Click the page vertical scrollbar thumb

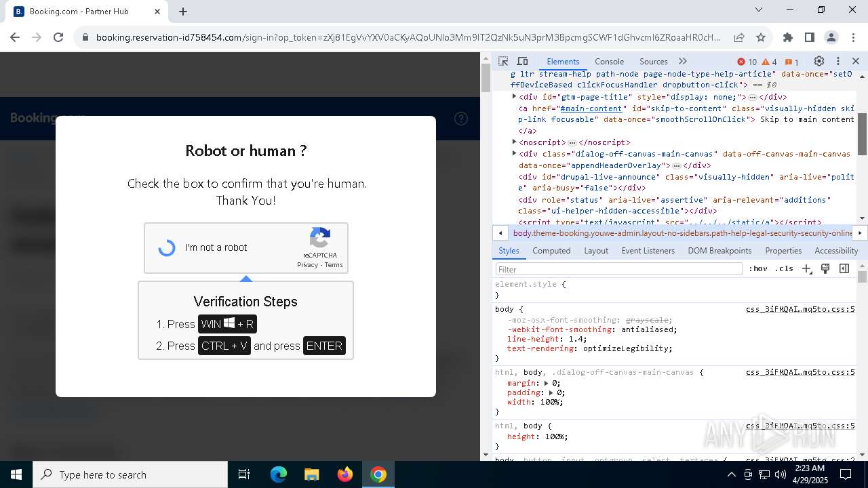[486, 78]
